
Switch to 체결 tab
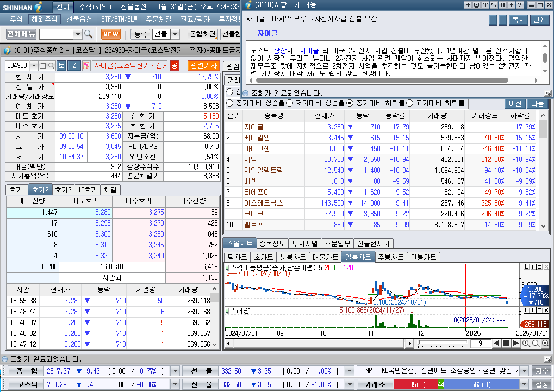click(110, 190)
